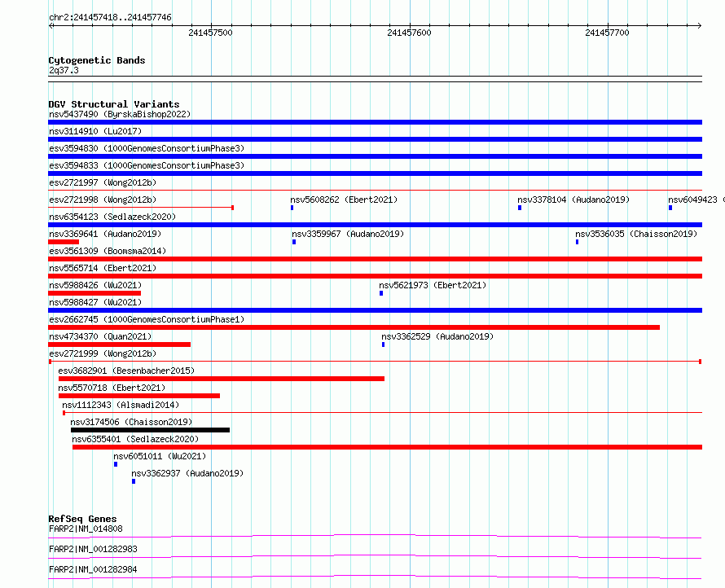Click the red nsv5570718 (Ebert2021) bar
Viewport: 725px width, 588px height.
(x=139, y=396)
